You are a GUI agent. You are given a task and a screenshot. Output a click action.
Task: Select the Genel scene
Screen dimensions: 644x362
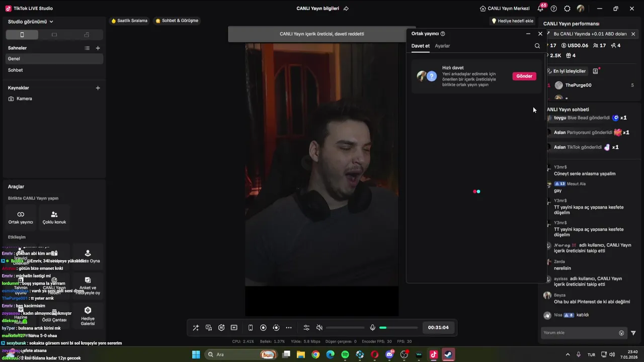[54, 59]
